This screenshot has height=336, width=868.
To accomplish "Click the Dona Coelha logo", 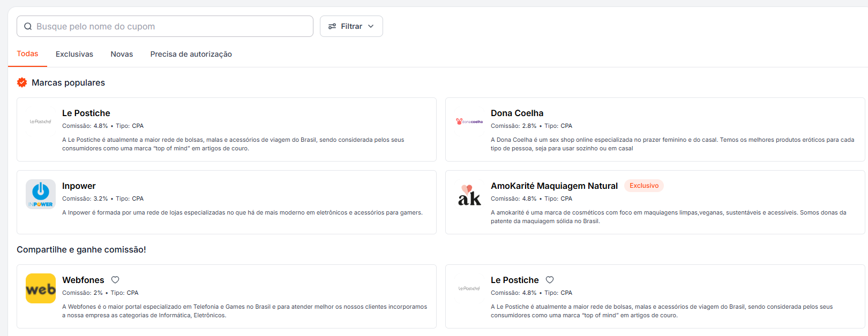I will click(469, 121).
